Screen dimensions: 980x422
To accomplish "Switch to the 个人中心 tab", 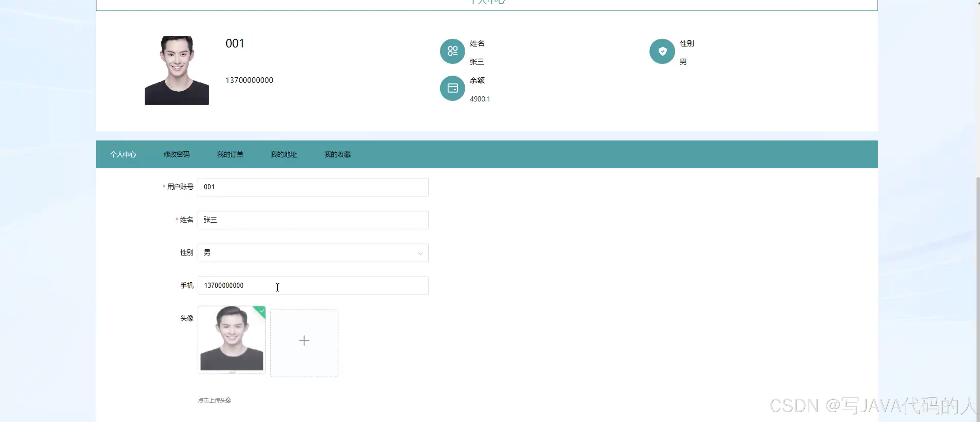I will point(123,154).
